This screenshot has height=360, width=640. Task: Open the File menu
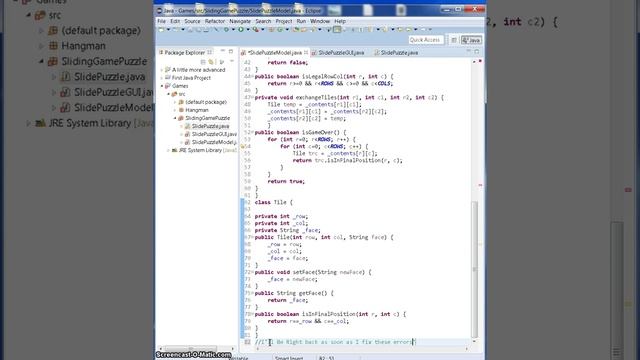[x=162, y=21]
